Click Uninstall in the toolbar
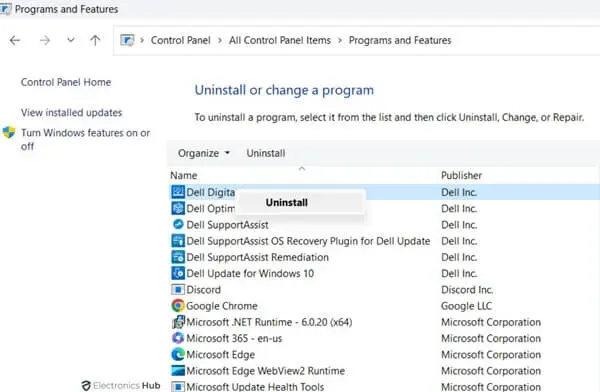Screen dimensions: 600x392 pos(266,153)
